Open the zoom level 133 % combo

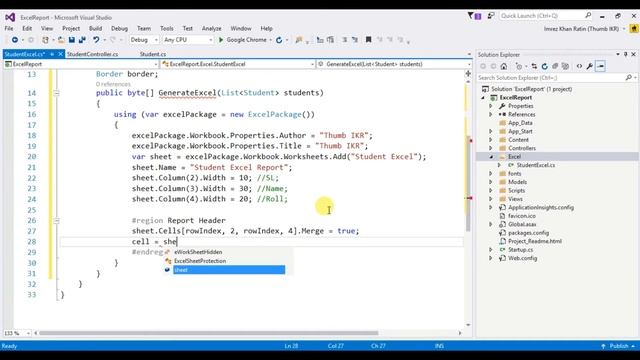[17, 333]
